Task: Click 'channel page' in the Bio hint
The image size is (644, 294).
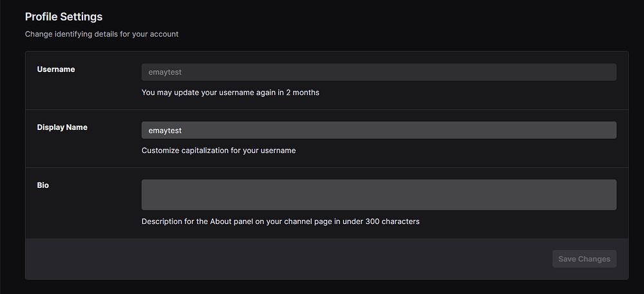Action: 308,221
